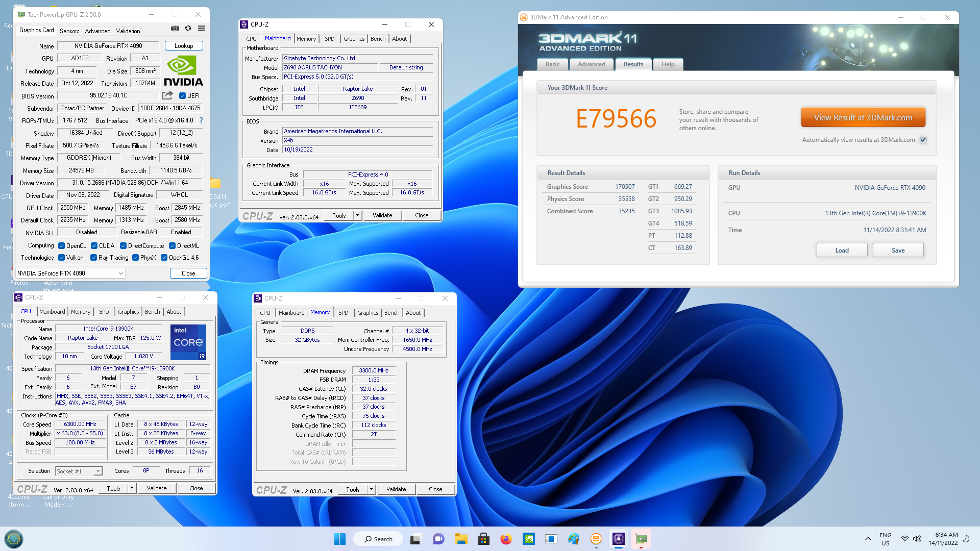Open the GPU-Z hamburger menu
Viewport: 980px width, 551px height.
click(202, 29)
